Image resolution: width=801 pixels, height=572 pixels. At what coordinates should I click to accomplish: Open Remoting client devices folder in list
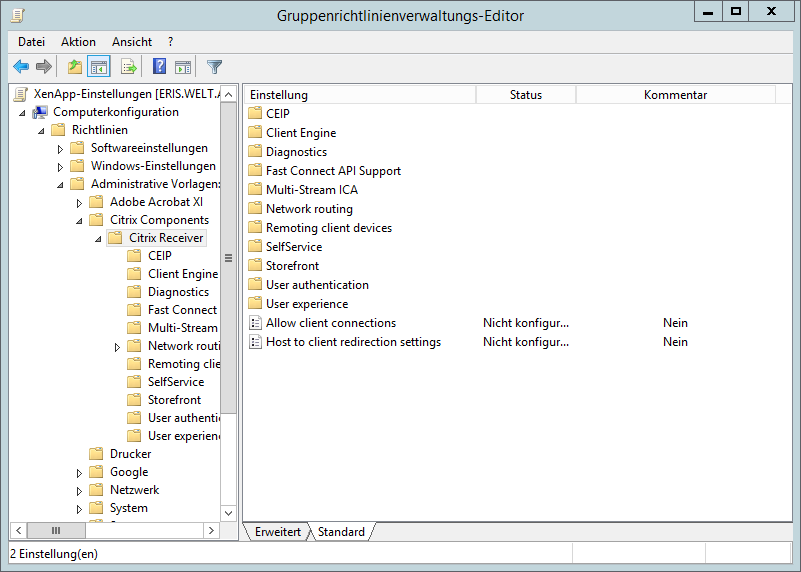click(x=329, y=228)
